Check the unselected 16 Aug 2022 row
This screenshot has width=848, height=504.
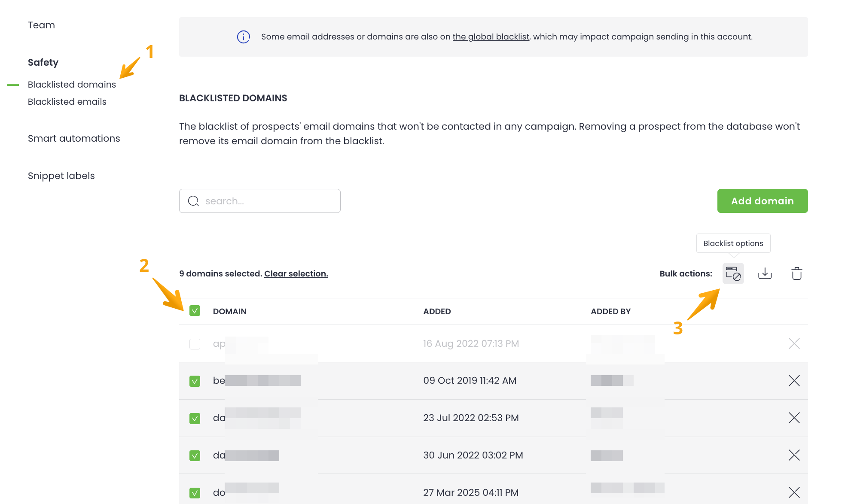click(195, 344)
